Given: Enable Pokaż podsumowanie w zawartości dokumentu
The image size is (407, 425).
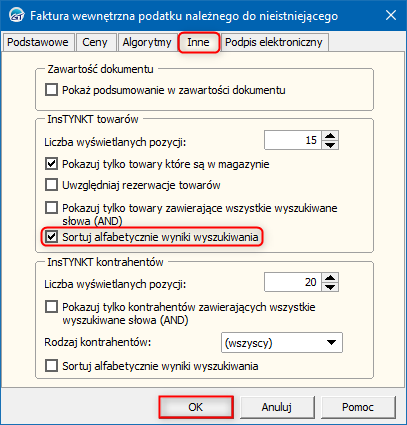Looking at the screenshot, I should pyautogui.click(x=51, y=90).
